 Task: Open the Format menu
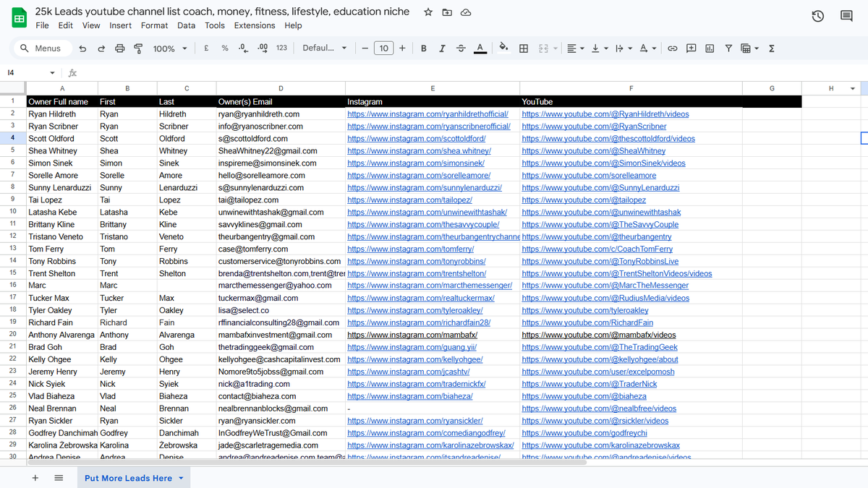[x=154, y=25]
